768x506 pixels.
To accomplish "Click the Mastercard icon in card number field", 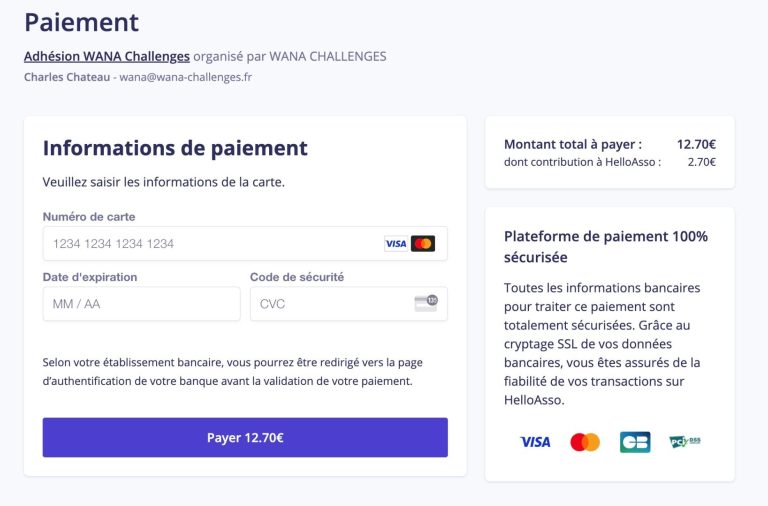I will tap(423, 243).
